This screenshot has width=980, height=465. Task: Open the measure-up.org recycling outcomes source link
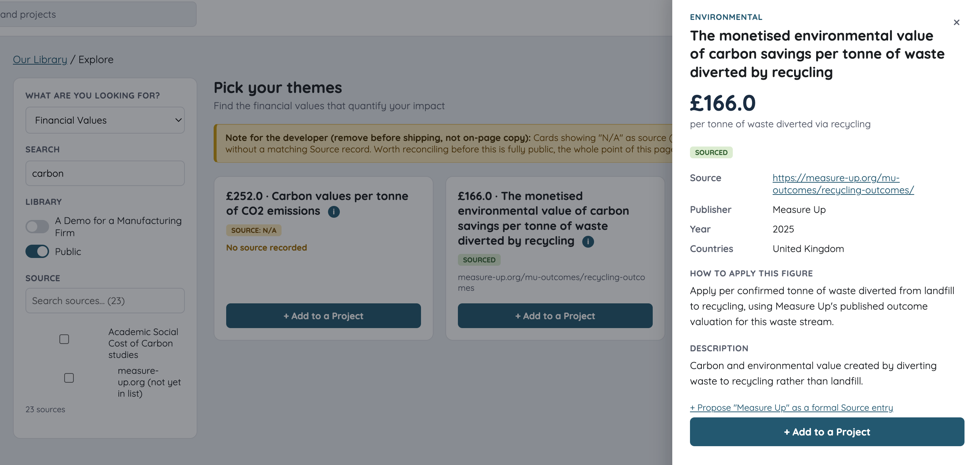pos(843,184)
